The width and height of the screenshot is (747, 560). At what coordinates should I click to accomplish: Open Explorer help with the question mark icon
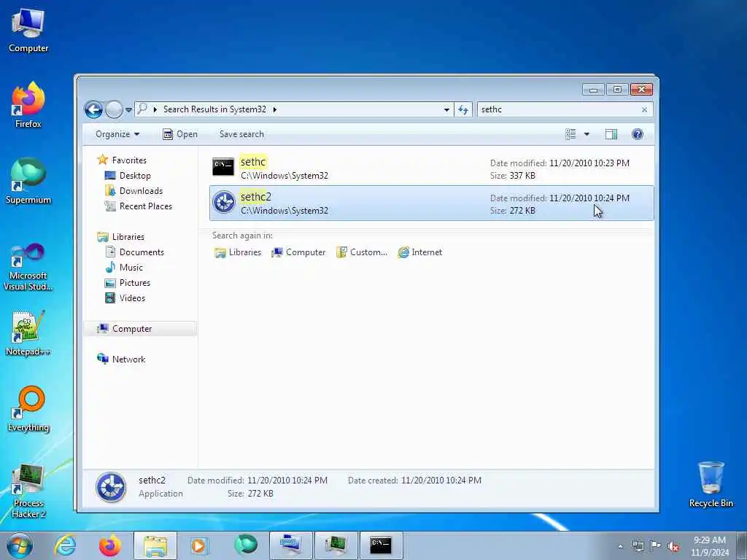(638, 134)
